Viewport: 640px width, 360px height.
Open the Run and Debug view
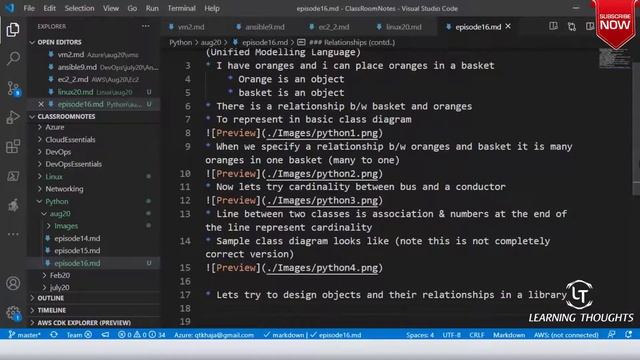click(x=13, y=118)
